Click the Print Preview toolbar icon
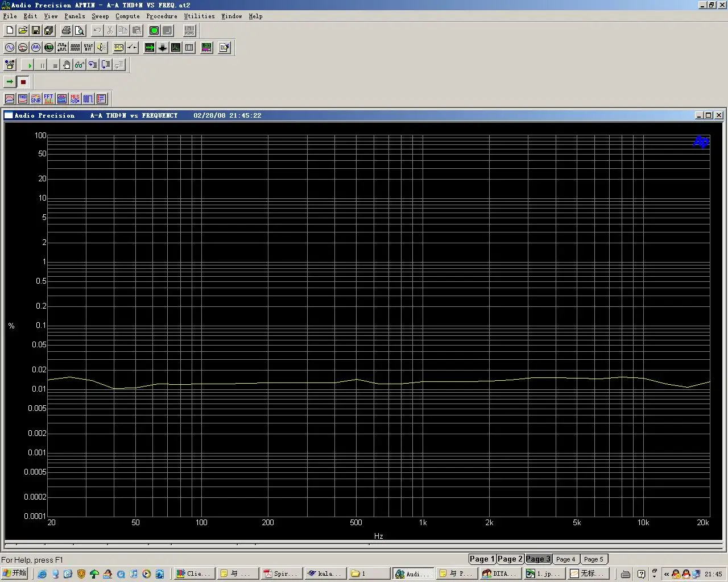 coord(80,31)
